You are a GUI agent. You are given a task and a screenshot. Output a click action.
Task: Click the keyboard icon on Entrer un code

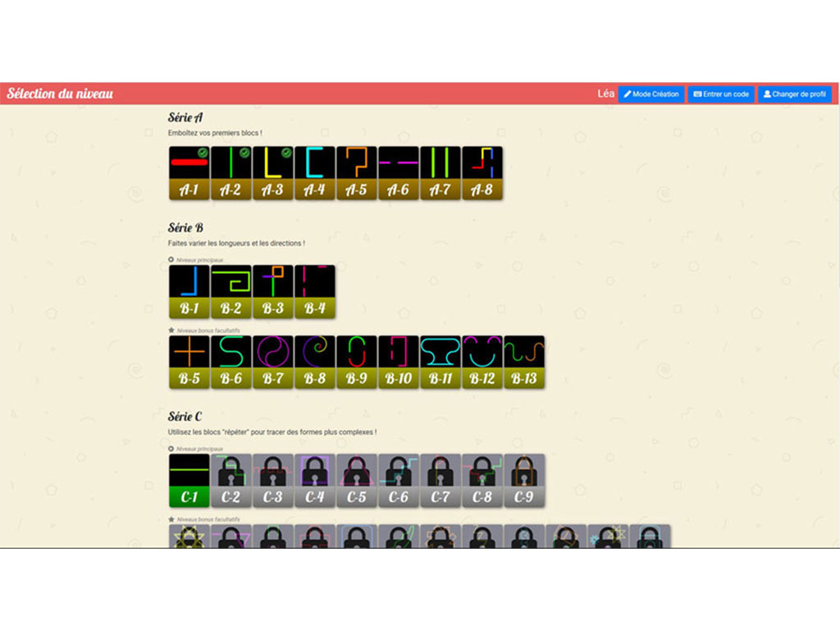coord(697,94)
